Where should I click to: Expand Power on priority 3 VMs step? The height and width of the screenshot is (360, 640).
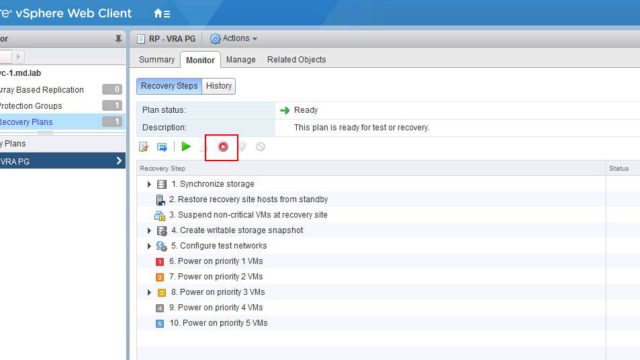point(149,292)
